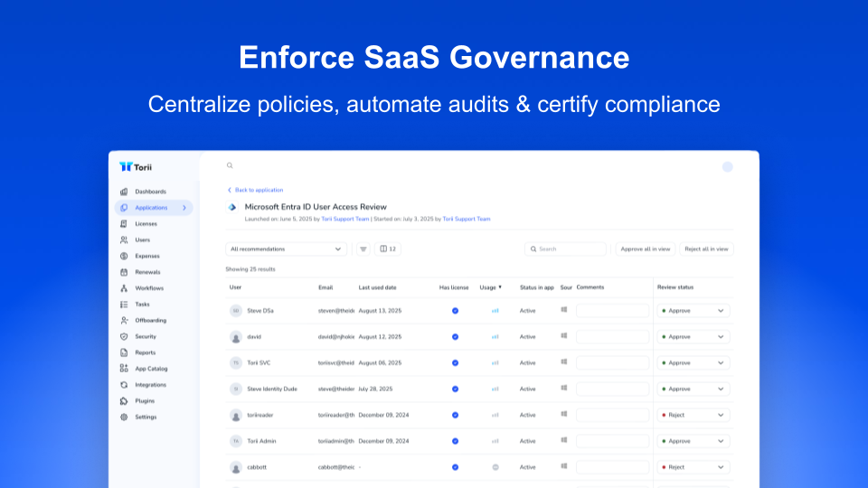Open the columns selector showing 12
Image resolution: width=868 pixels, height=488 pixels.
pos(388,249)
